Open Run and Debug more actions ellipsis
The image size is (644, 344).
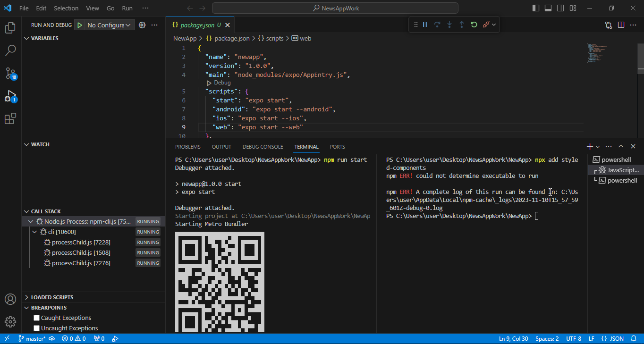(x=154, y=25)
